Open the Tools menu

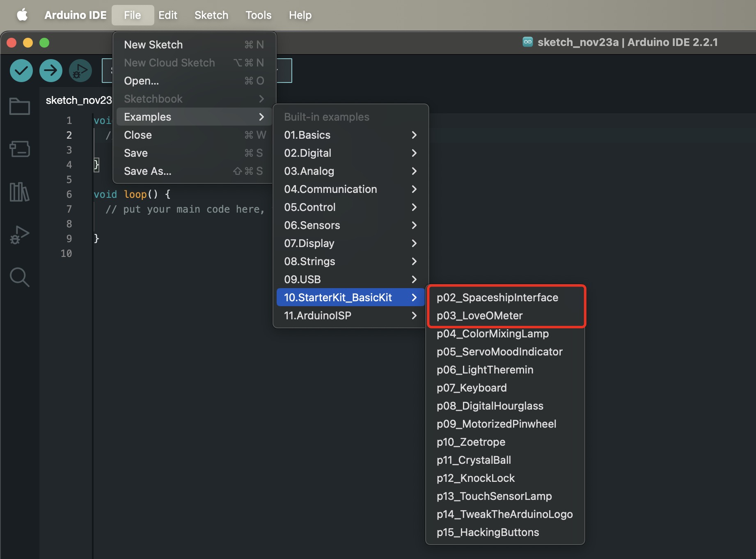[x=258, y=15]
